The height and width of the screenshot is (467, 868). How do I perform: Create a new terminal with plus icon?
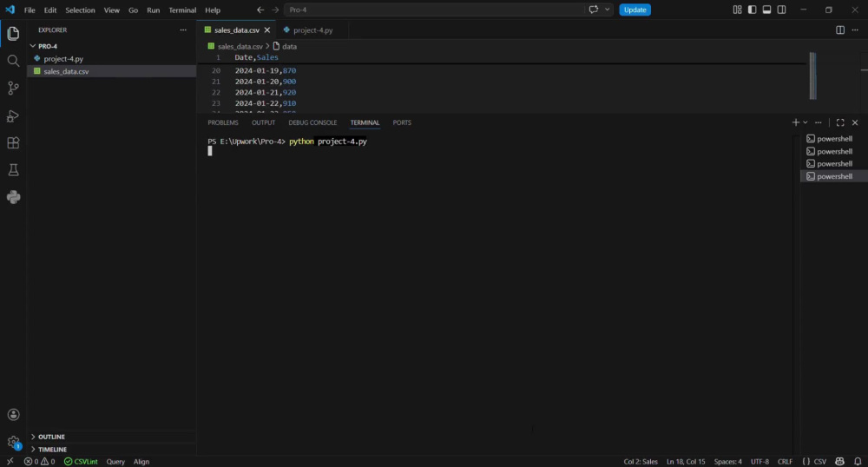tap(795, 122)
